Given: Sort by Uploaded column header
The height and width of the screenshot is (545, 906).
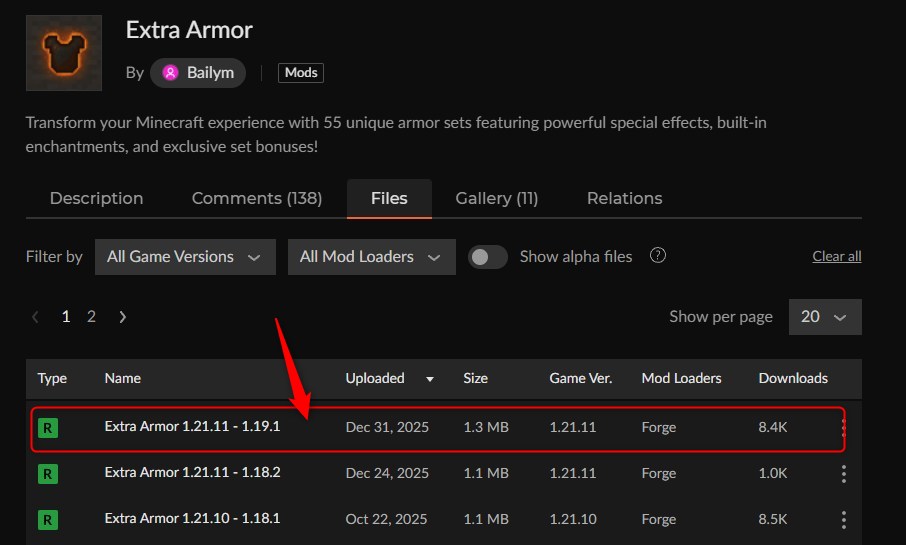Looking at the screenshot, I should [x=375, y=378].
